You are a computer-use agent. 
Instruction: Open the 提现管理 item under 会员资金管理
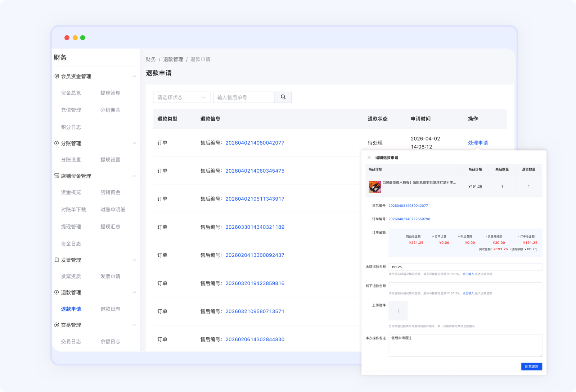tap(110, 93)
